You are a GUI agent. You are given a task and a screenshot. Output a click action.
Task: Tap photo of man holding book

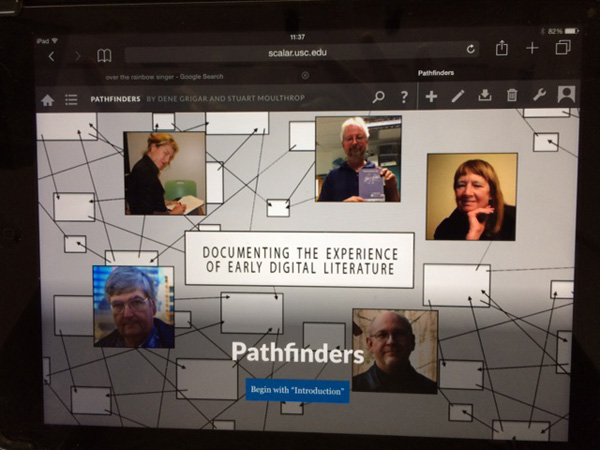(x=358, y=159)
